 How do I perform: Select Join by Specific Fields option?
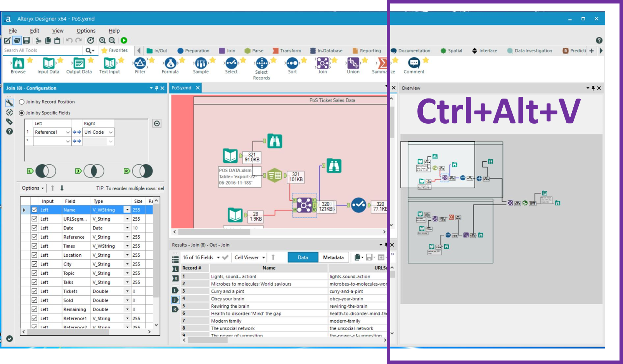click(x=22, y=113)
